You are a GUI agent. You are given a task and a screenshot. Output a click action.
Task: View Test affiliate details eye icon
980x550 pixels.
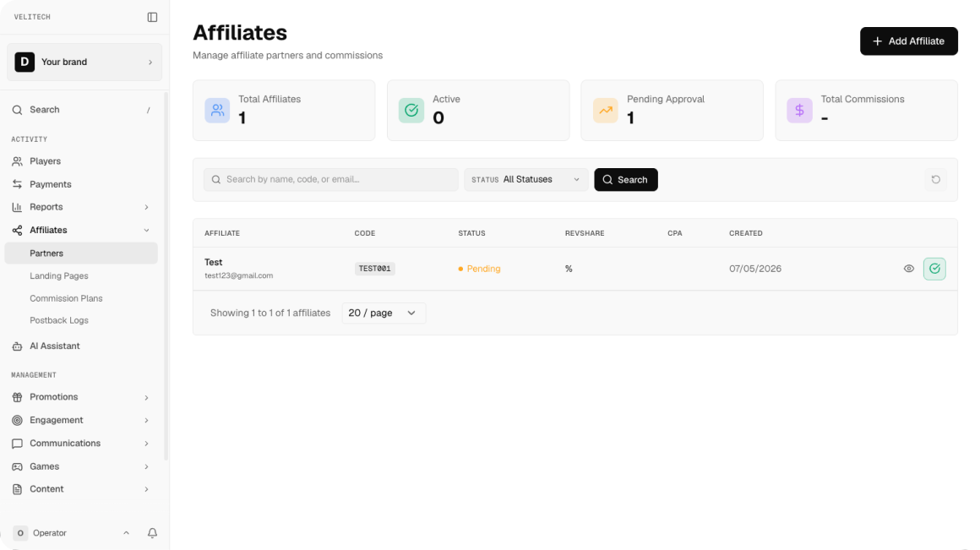click(x=909, y=269)
